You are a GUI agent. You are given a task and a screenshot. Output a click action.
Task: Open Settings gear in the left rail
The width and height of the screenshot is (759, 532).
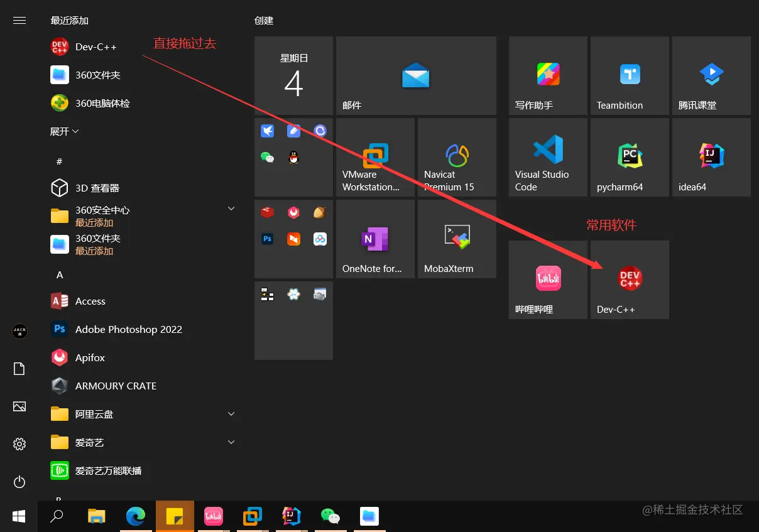pyautogui.click(x=19, y=444)
